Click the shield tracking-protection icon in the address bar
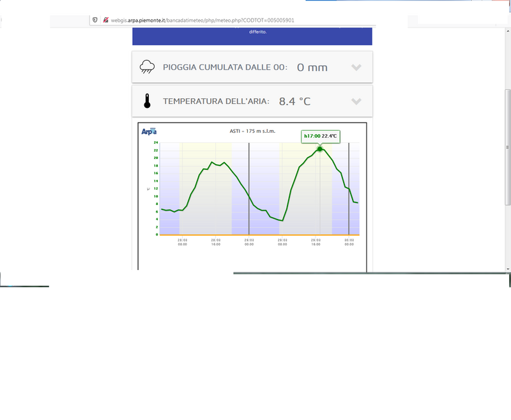Screen dimensions: 511x420 tap(95, 20)
